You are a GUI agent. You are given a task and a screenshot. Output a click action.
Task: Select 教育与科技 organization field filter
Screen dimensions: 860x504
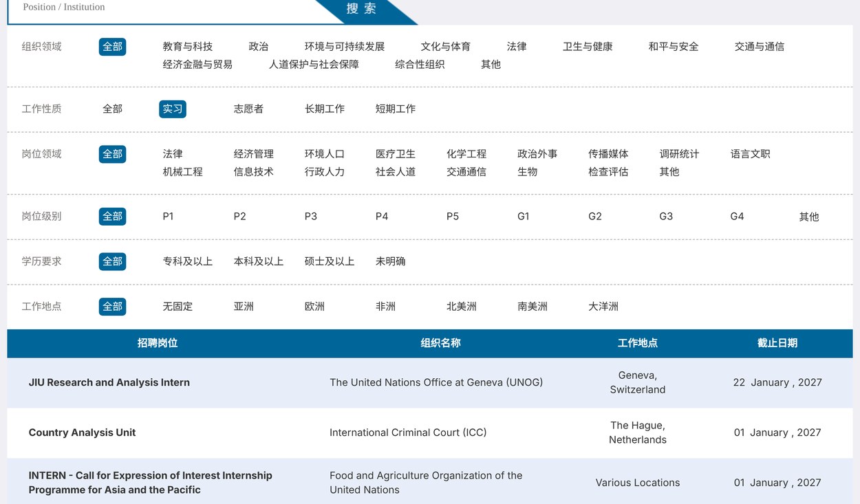click(x=188, y=47)
